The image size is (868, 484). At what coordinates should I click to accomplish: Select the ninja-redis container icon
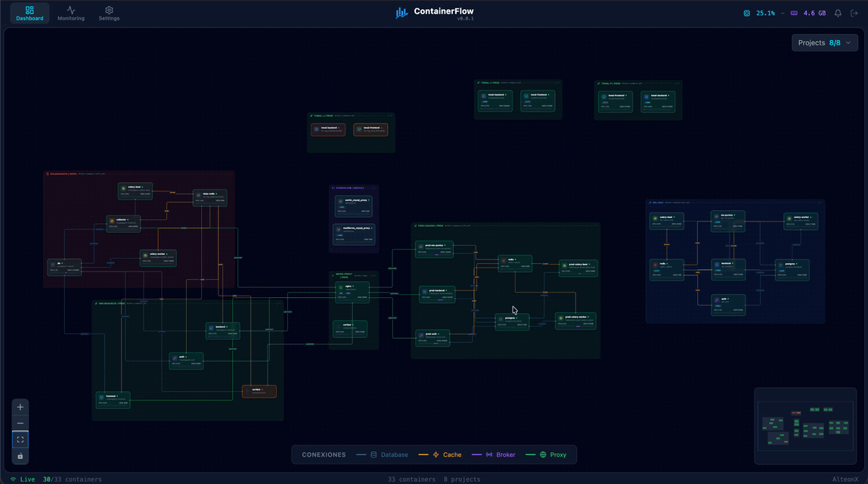click(x=198, y=195)
